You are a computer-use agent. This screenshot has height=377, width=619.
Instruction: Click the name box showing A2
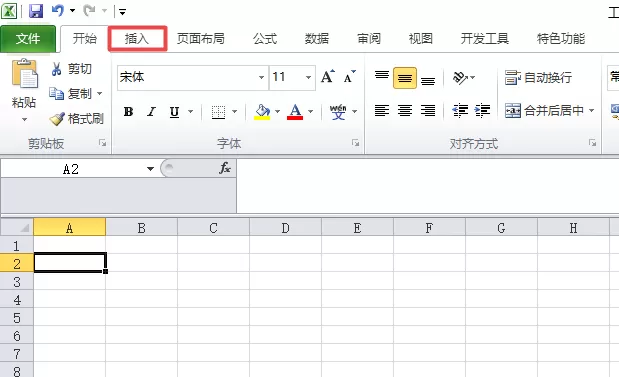(x=71, y=169)
